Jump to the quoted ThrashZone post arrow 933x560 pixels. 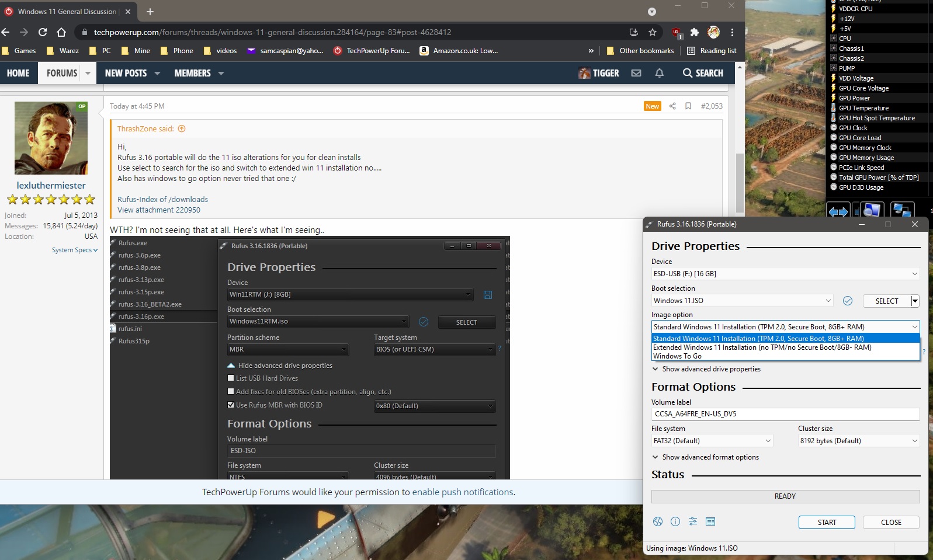(x=182, y=128)
